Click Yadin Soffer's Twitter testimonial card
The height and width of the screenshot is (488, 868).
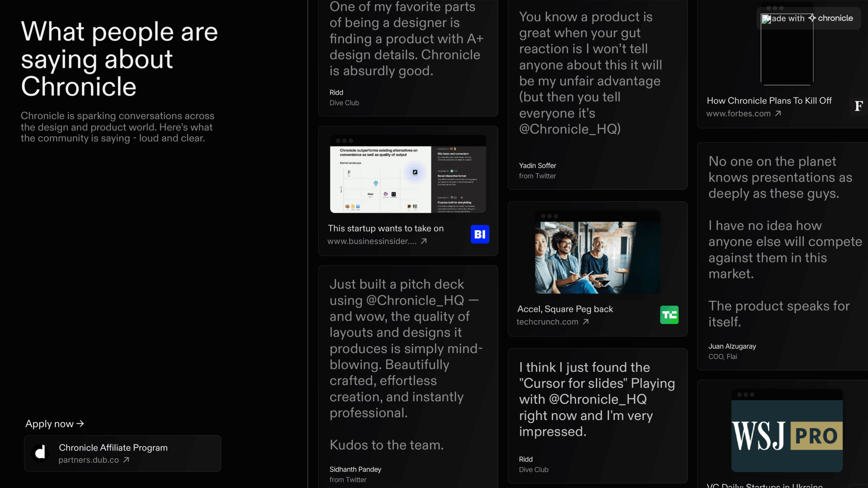coord(597,95)
